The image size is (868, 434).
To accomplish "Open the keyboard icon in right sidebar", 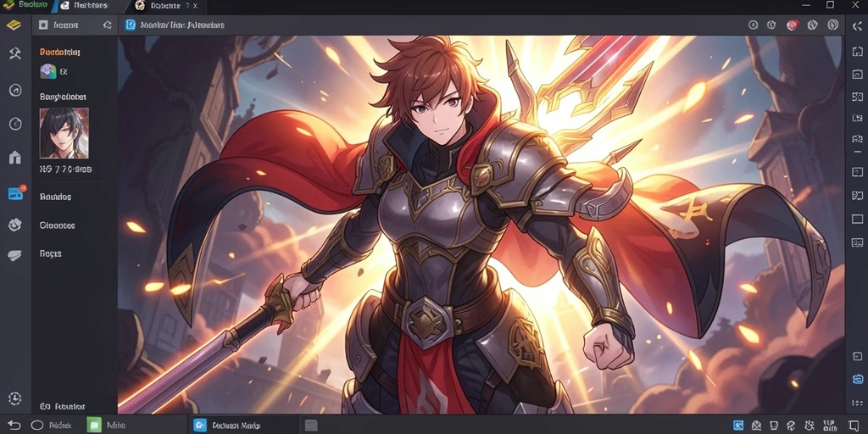I will tap(857, 242).
